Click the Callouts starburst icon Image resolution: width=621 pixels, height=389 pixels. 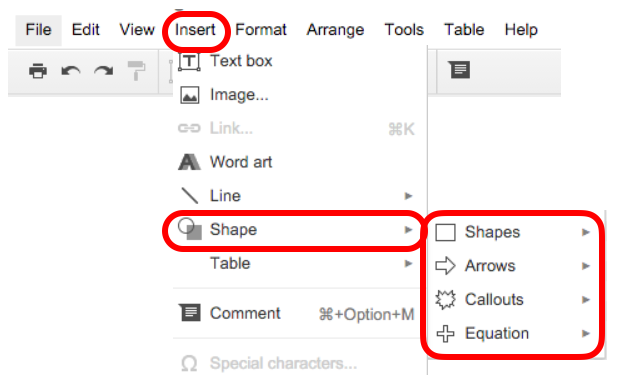[x=446, y=299]
